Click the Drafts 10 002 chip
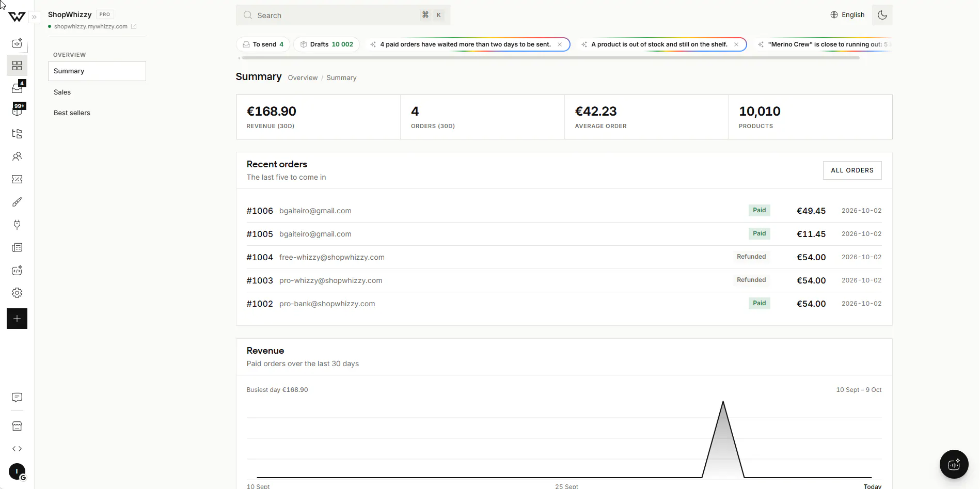This screenshot has width=980, height=489. [x=326, y=44]
